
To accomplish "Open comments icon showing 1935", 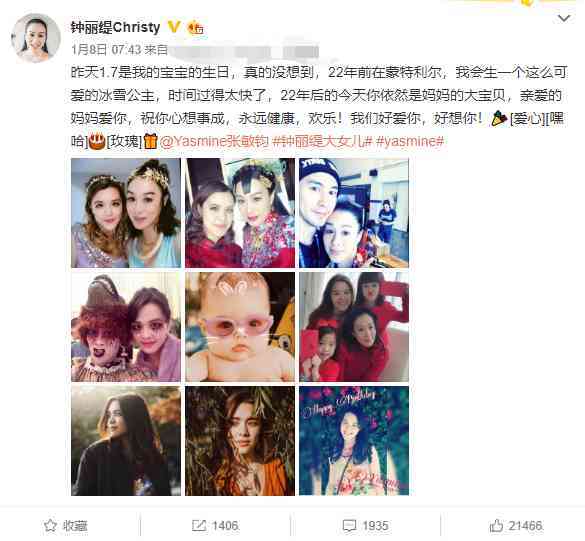I will 366,526.
